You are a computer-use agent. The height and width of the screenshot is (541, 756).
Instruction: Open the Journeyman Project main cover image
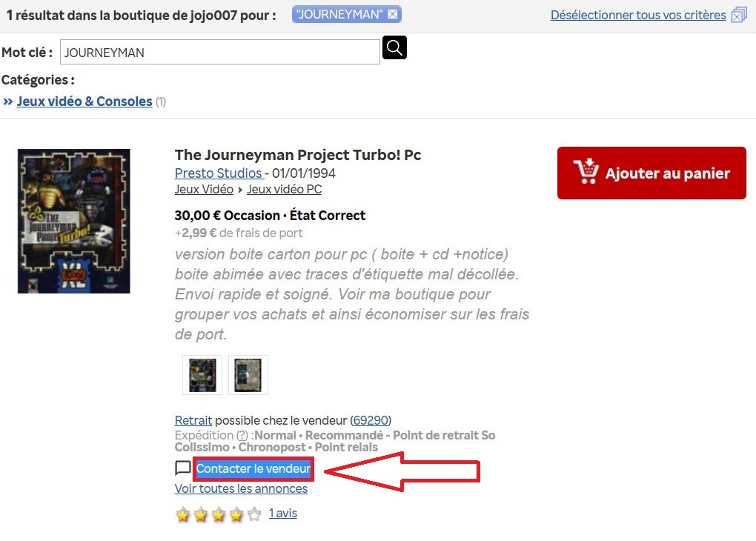click(x=74, y=222)
